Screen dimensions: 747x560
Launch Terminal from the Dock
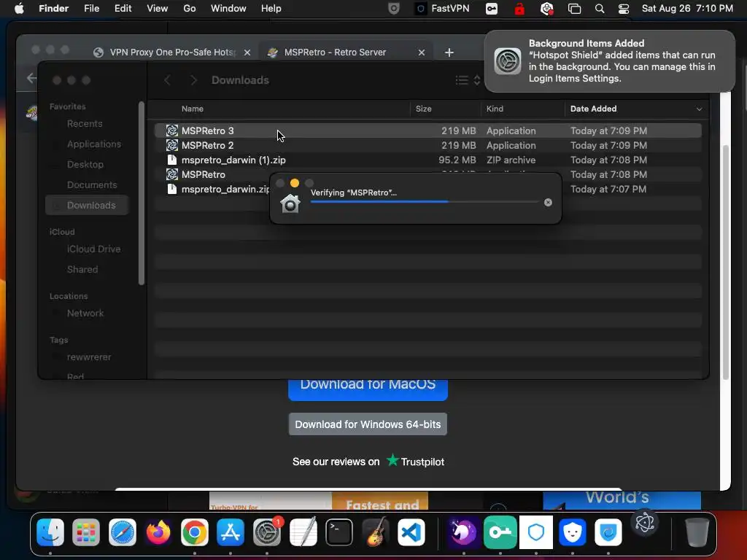click(338, 532)
